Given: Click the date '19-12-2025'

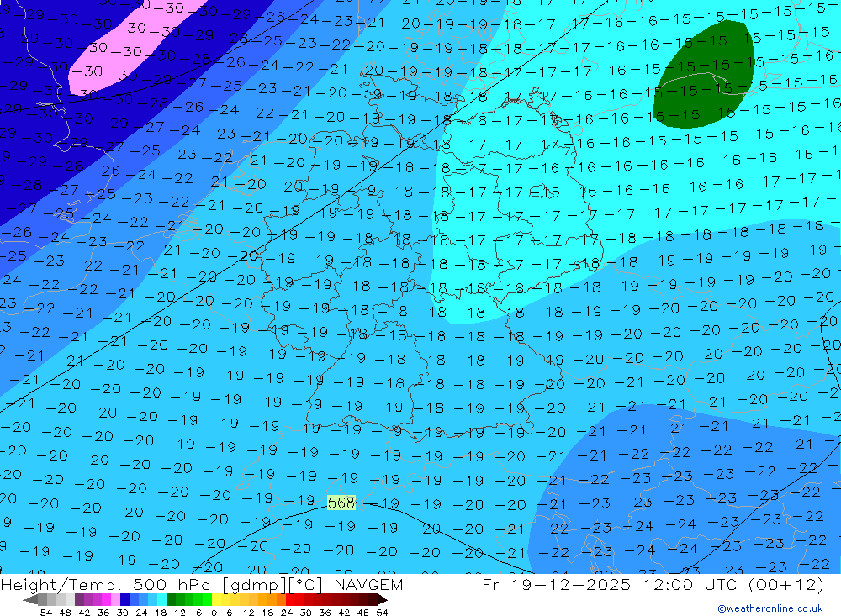Looking at the screenshot, I should [571, 584].
